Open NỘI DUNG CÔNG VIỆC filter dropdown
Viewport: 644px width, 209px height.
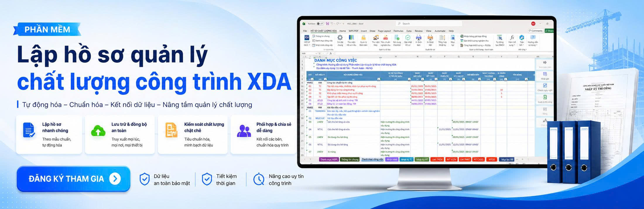(379, 79)
